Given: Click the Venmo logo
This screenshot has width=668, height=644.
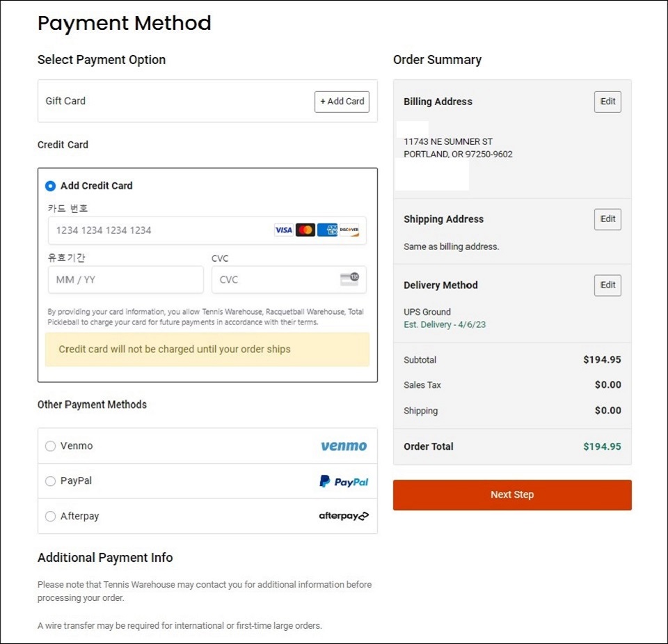Looking at the screenshot, I should (344, 446).
